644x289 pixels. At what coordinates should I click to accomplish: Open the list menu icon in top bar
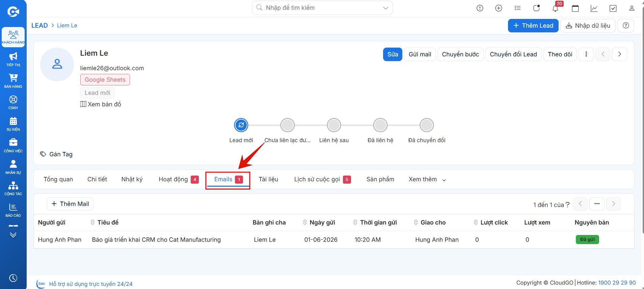517,8
